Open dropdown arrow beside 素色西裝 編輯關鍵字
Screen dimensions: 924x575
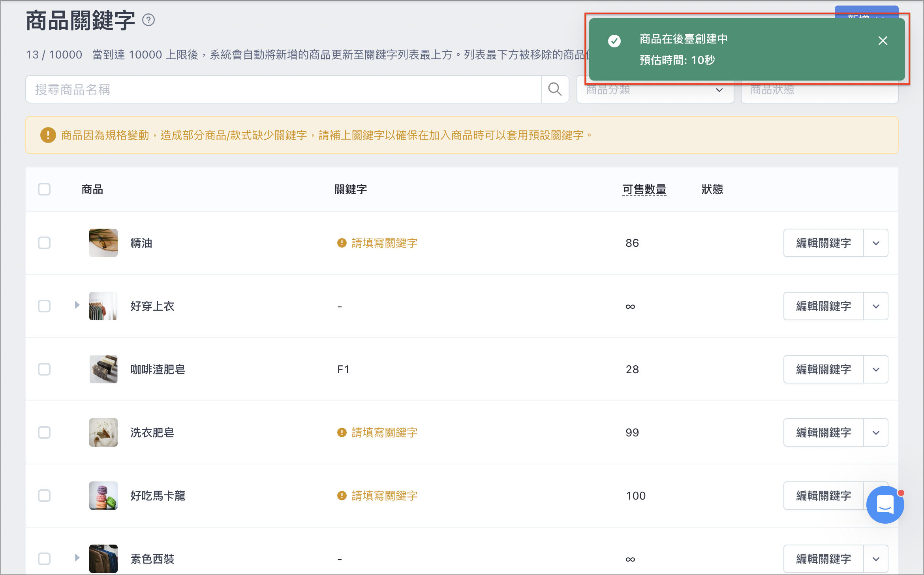[876, 559]
